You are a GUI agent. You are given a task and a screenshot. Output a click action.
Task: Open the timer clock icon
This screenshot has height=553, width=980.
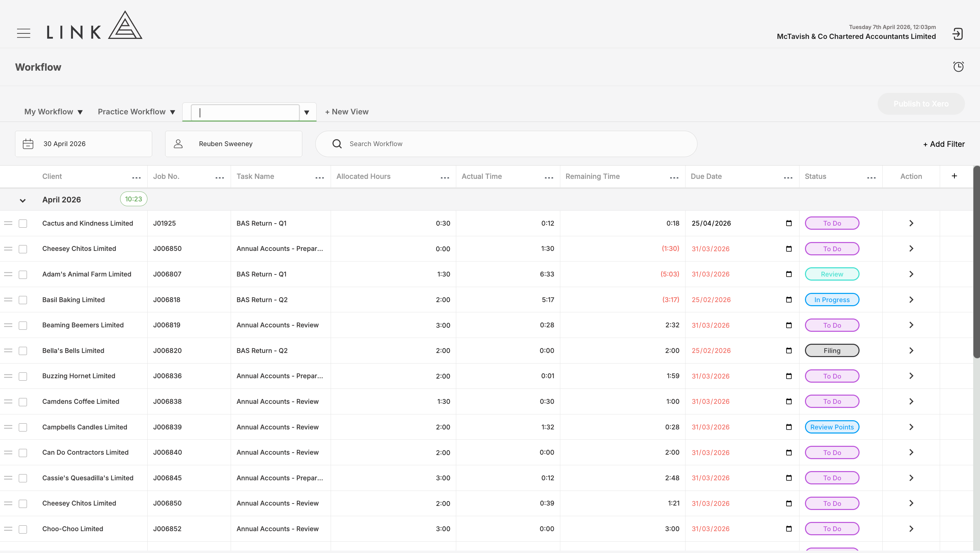coord(958,67)
